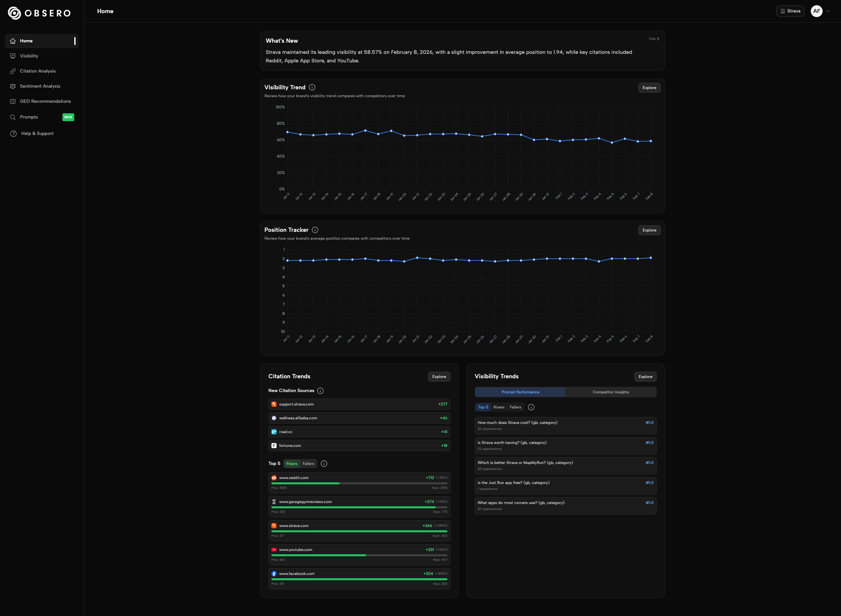Click the Reddit icon next to www.reddit.com
Viewport: 841px width, 616px height.
(274, 478)
